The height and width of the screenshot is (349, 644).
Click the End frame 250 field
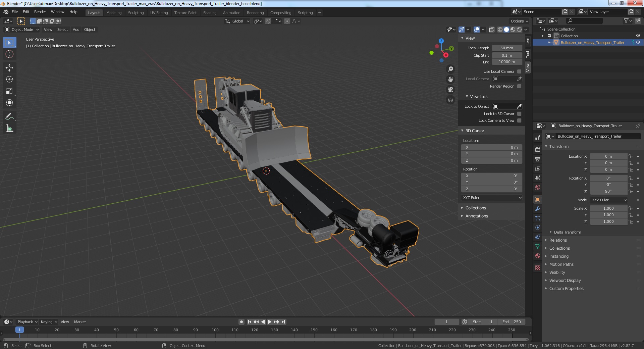(x=512, y=322)
